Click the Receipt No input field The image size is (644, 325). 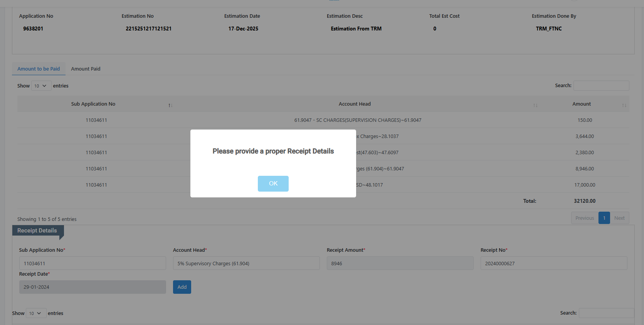(x=553, y=263)
